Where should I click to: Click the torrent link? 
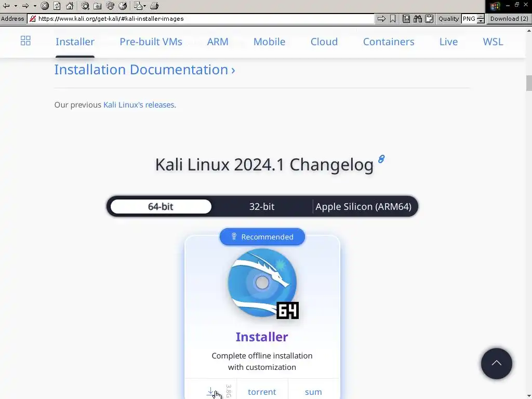(262, 392)
